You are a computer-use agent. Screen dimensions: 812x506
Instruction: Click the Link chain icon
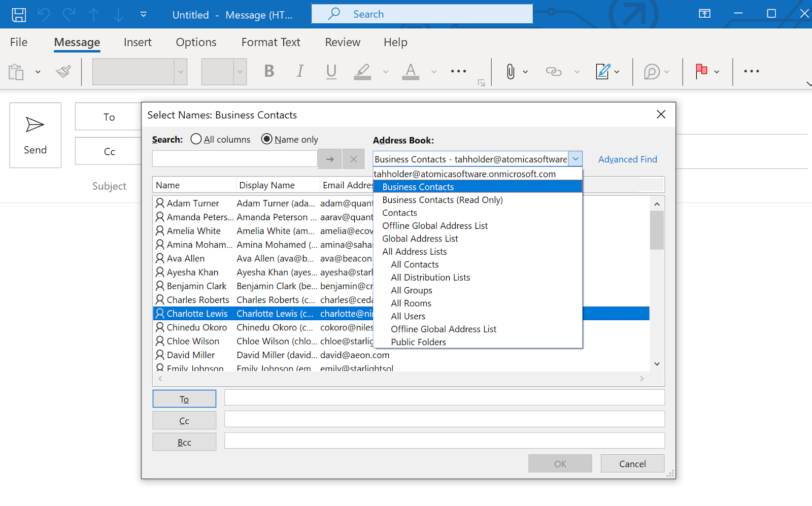click(x=554, y=72)
